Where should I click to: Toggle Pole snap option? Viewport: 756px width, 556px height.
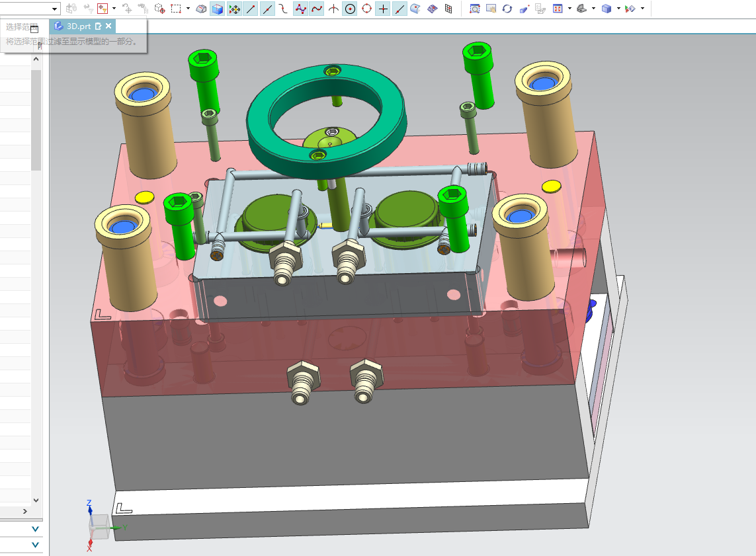(x=300, y=9)
